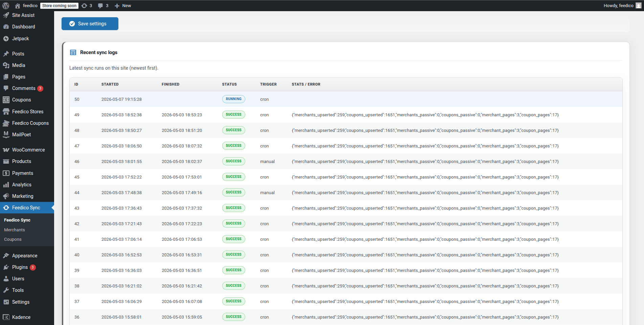Click the updates circular arrows icon
This screenshot has width=644, height=325.
point(84,5)
